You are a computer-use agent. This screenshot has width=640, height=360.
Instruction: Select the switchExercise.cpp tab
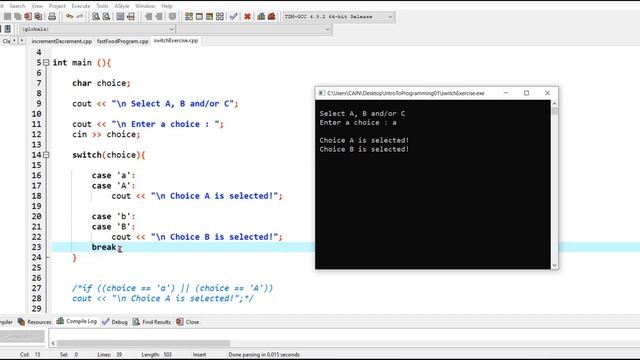(176, 40)
